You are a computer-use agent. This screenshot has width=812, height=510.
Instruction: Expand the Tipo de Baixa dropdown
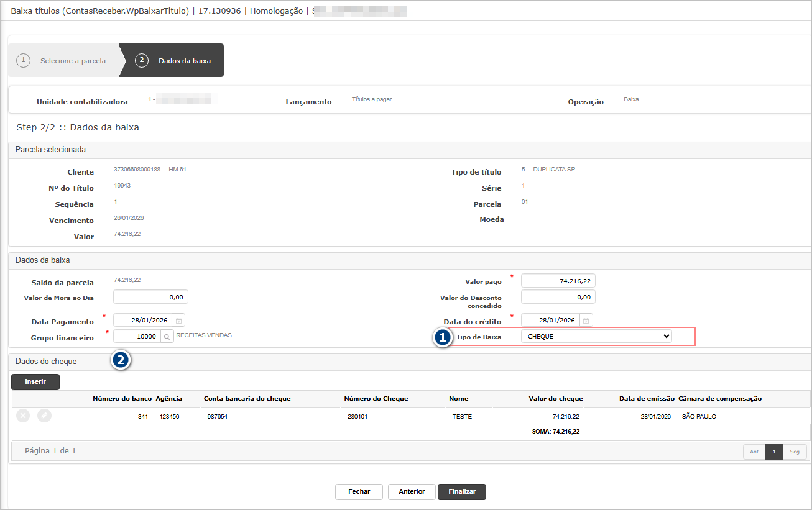pyautogui.click(x=596, y=336)
